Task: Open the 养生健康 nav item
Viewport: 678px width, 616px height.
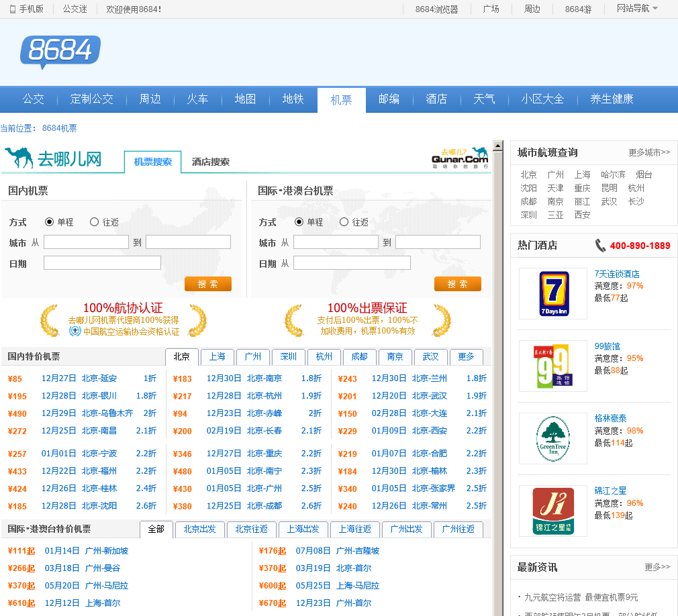Action: [612, 99]
